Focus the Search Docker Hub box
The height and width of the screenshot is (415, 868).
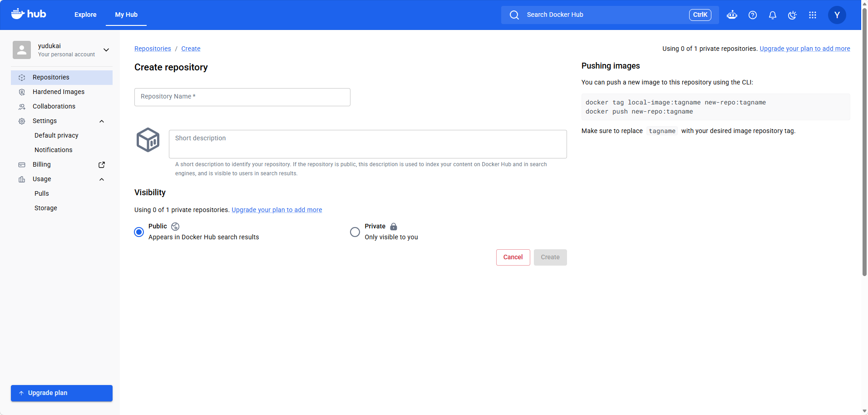pyautogui.click(x=610, y=15)
